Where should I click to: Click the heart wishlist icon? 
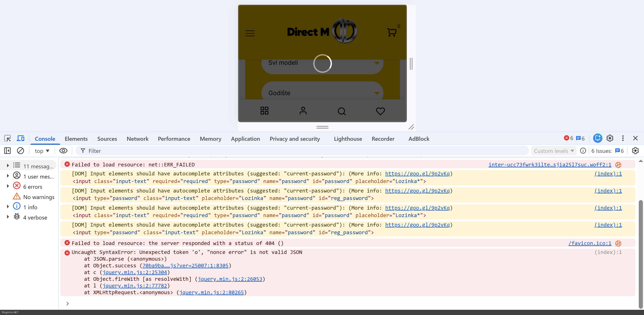[380, 111]
